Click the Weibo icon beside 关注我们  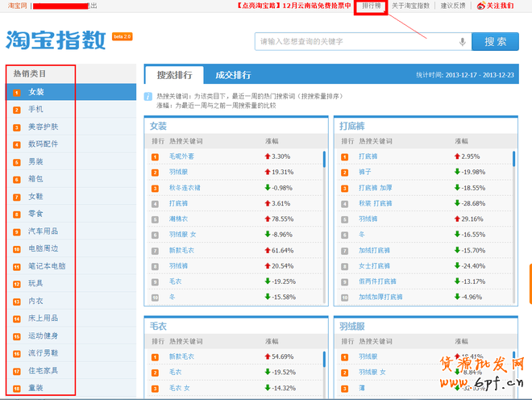point(481,6)
